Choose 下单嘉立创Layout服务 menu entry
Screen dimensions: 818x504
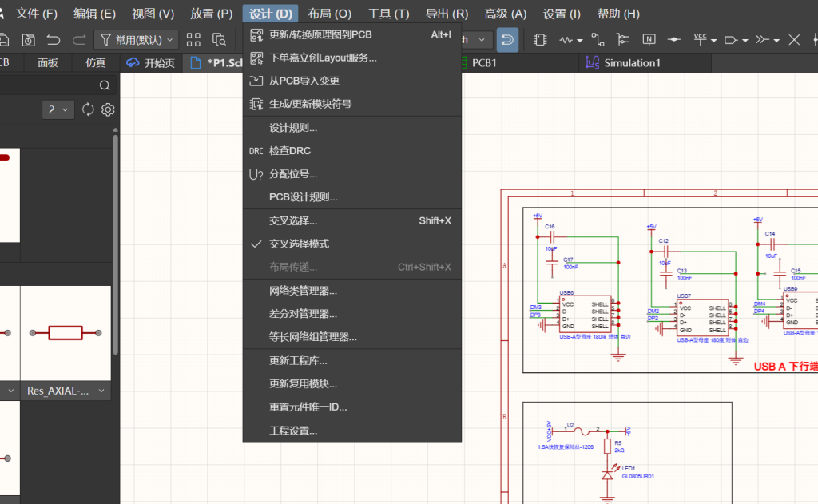pos(352,58)
